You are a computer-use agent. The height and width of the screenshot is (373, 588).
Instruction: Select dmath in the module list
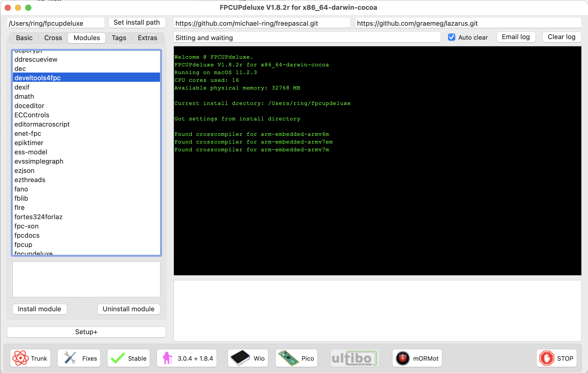(86, 96)
